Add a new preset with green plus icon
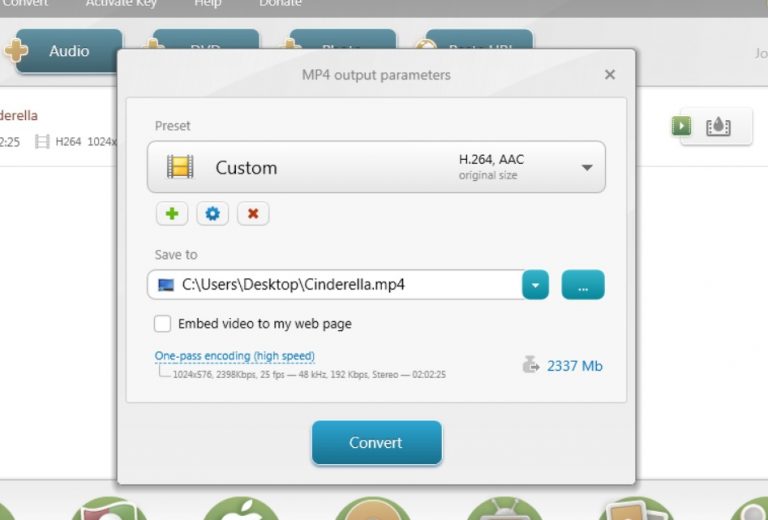Screen dimensions: 768x520 171,213
